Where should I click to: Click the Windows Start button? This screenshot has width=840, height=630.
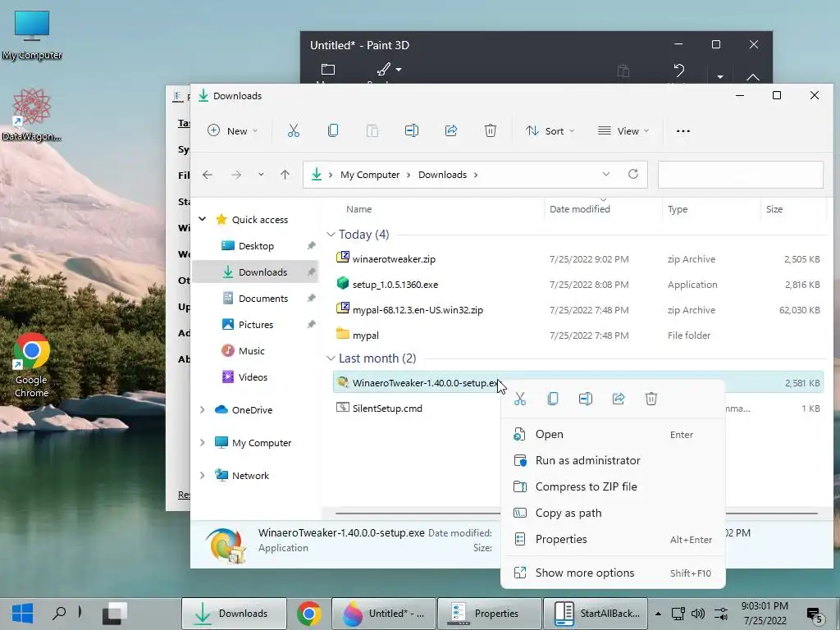(x=22, y=614)
